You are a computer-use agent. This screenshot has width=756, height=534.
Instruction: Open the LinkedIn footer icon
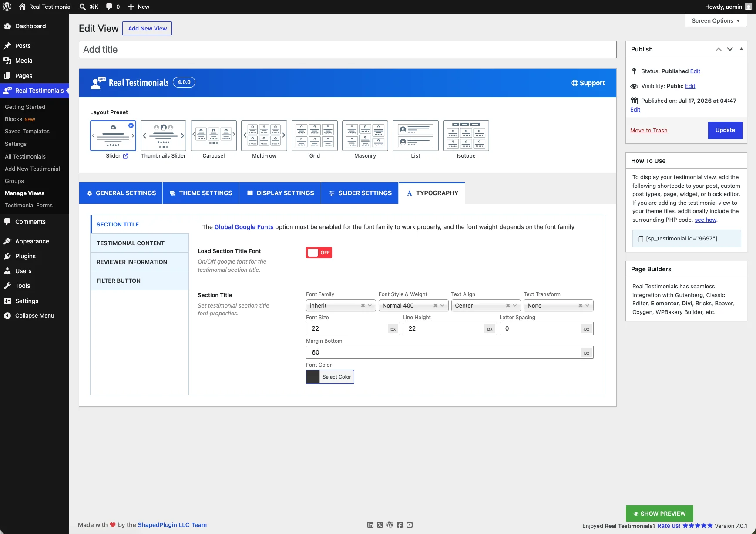[370, 525]
